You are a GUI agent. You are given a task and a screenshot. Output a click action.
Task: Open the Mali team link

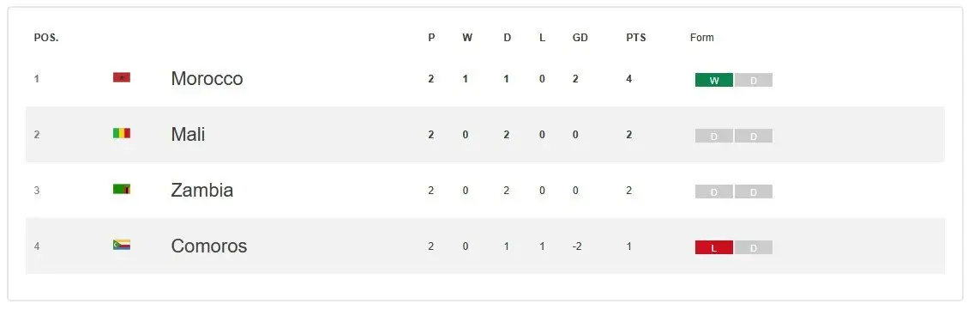[x=188, y=134]
